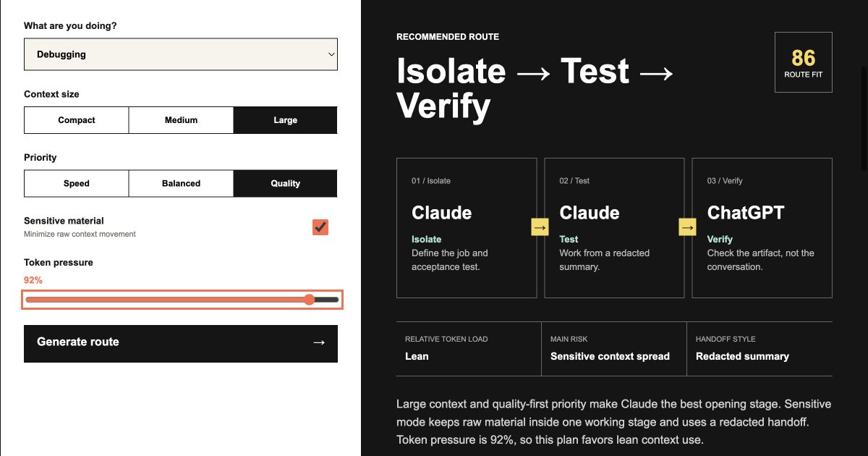Viewport: 868px width, 456px height.
Task: Select Medium context size
Action: (x=181, y=120)
